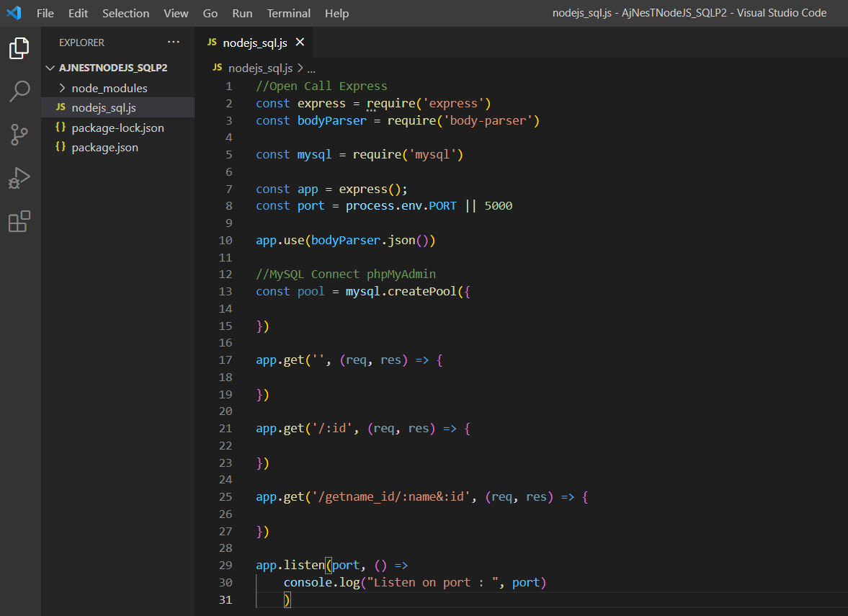Screen dimensions: 848x616
Task: Open Explorer's more actions ellipsis
Action: tap(174, 43)
